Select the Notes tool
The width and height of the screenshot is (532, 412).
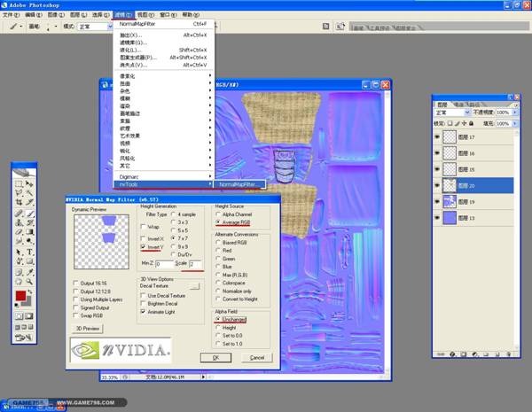pyautogui.click(x=19, y=272)
